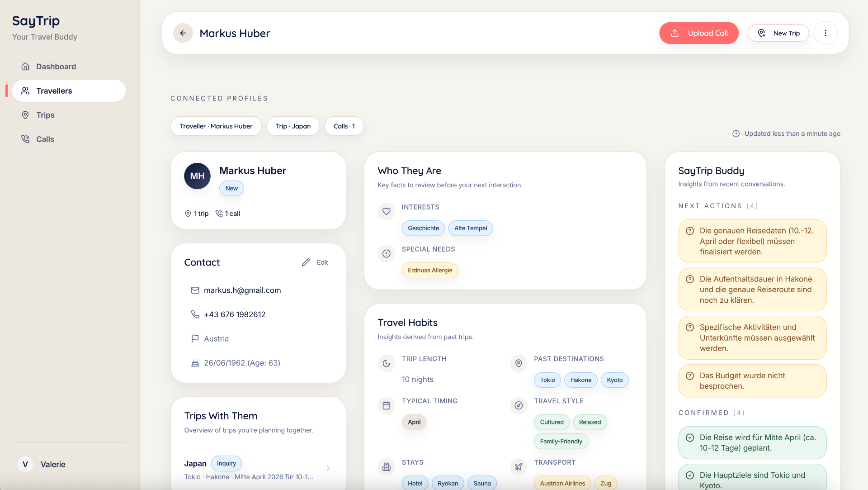This screenshot has width=868, height=490.
Task: Click the Upload Call button
Action: (x=699, y=33)
